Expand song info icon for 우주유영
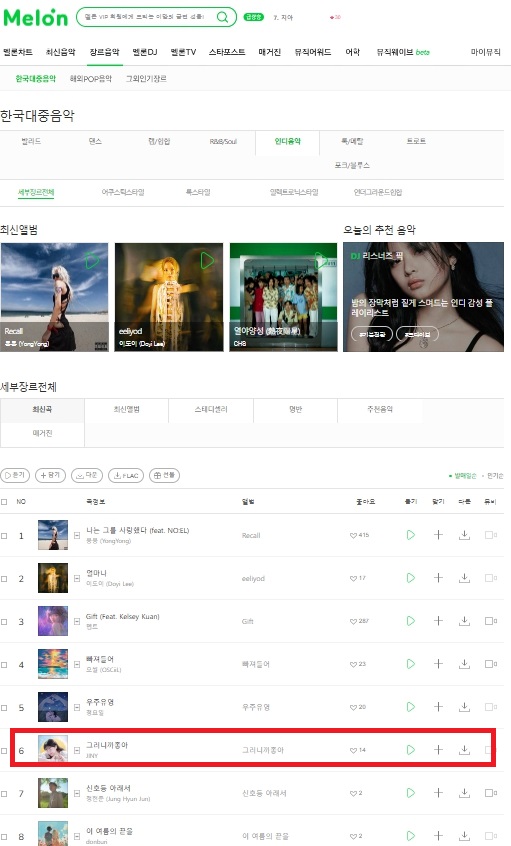The height and width of the screenshot is (846, 511). 77,707
